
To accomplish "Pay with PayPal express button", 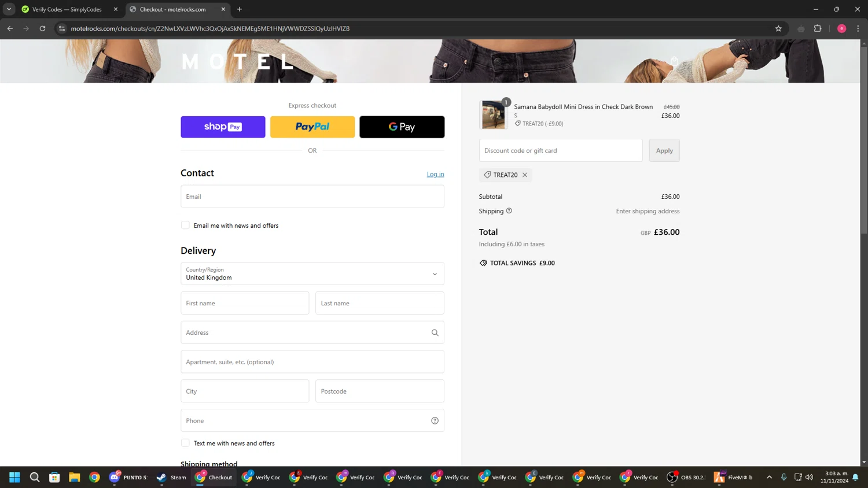I will point(312,127).
